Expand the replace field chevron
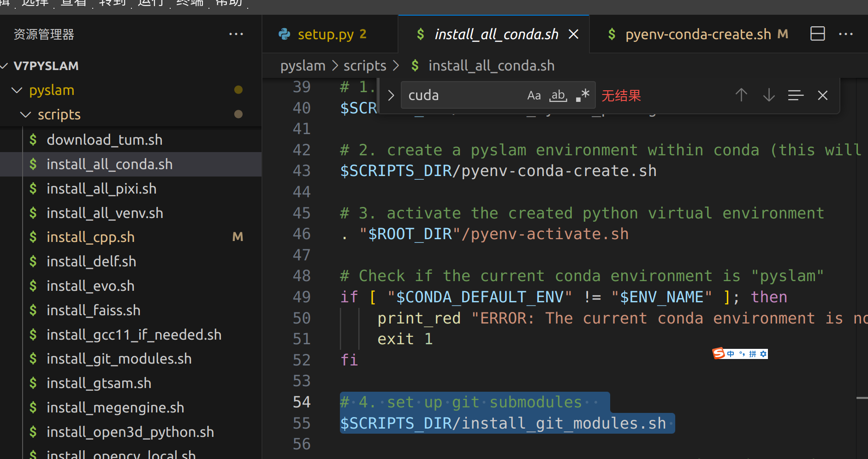The height and width of the screenshot is (459, 868). [391, 95]
